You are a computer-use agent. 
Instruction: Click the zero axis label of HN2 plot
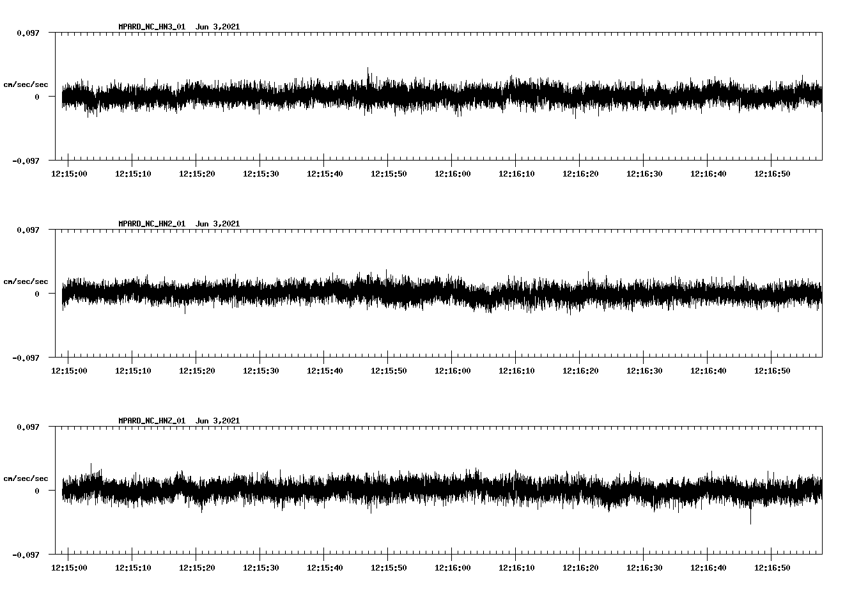pos(37,294)
